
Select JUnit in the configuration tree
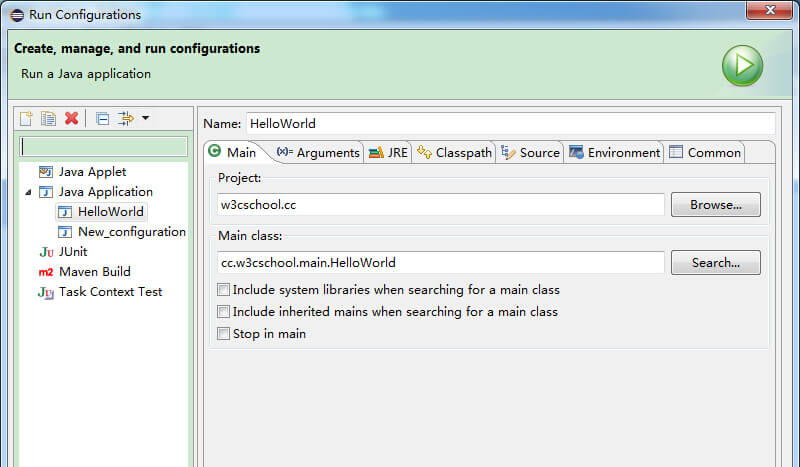tap(73, 252)
